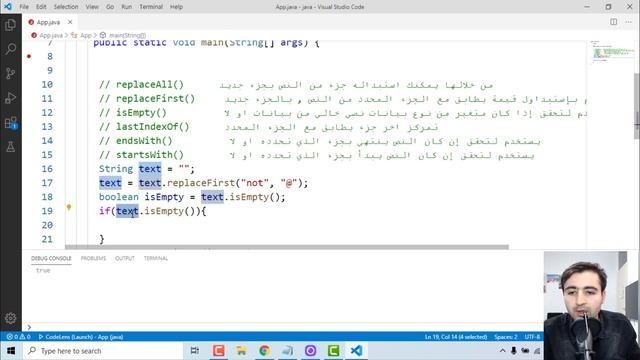Close the App.java tab
This screenshot has width=640, height=360.
pos(70,22)
